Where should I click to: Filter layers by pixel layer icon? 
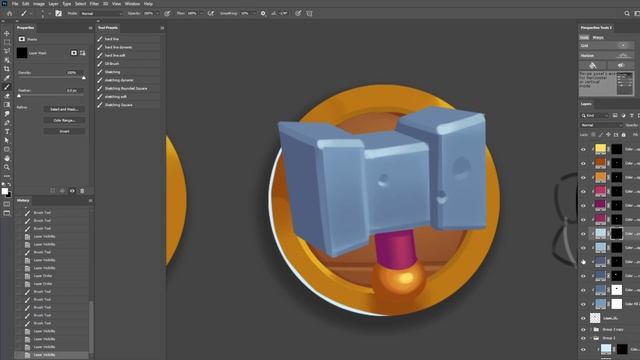click(615, 116)
